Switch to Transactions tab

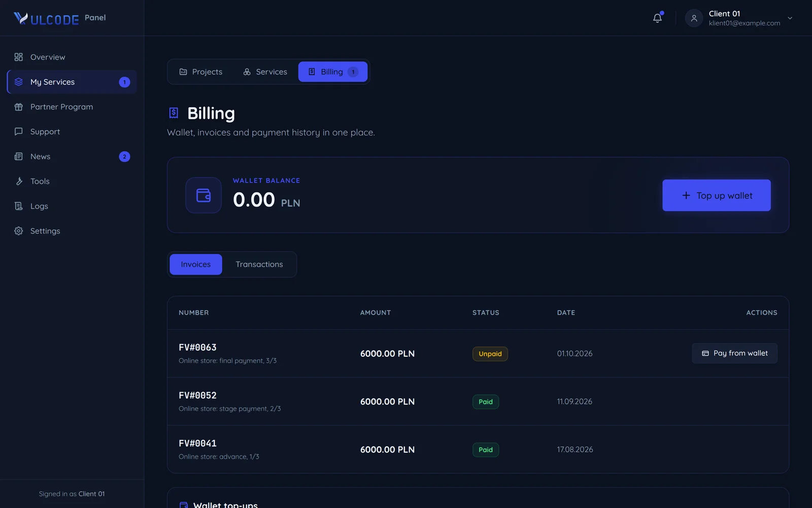tap(259, 264)
